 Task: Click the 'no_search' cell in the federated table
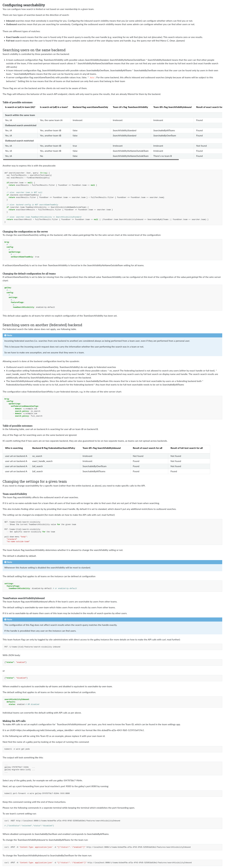tap(55, 456)
